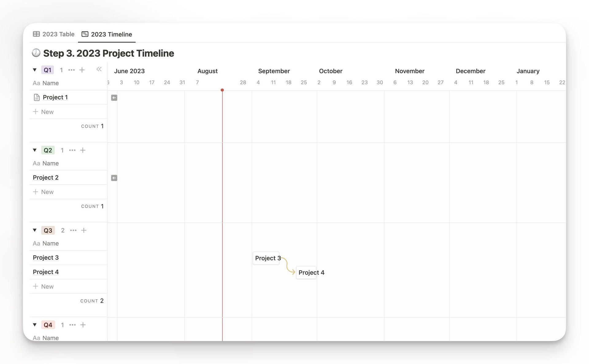Open the Q3 group's three-dot menu
The width and height of the screenshot is (589, 364).
[x=73, y=230]
